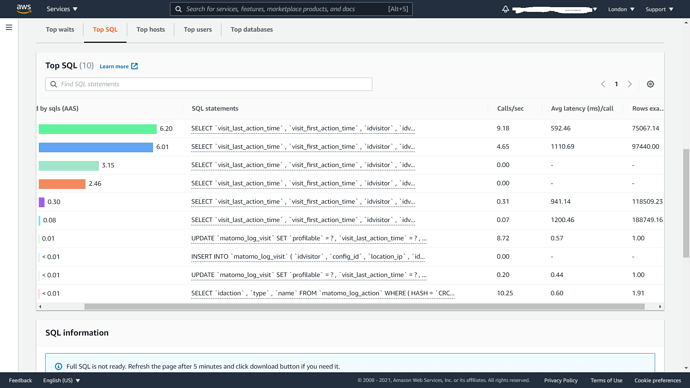Open the notifications bell

(x=505, y=9)
